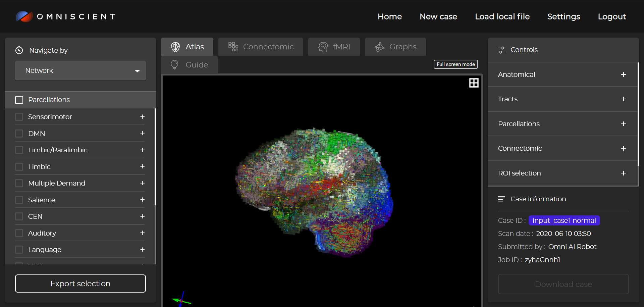This screenshot has width=644, height=307.
Task: Click the brain icon on Atlas tab
Action: [x=175, y=47]
